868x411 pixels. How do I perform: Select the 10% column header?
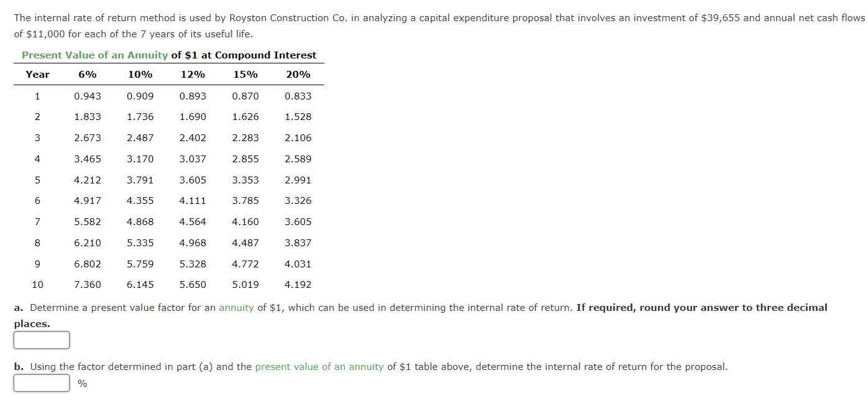pos(140,75)
